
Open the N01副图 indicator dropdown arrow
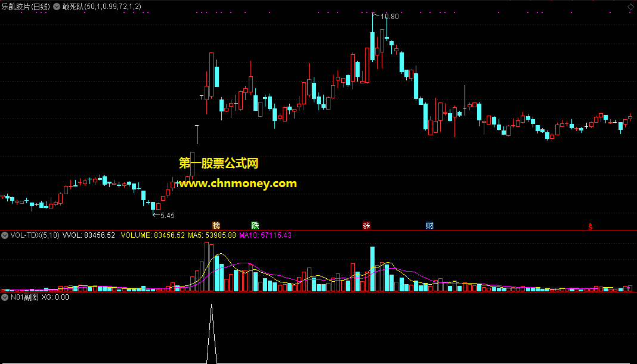pyautogui.click(x=4, y=297)
